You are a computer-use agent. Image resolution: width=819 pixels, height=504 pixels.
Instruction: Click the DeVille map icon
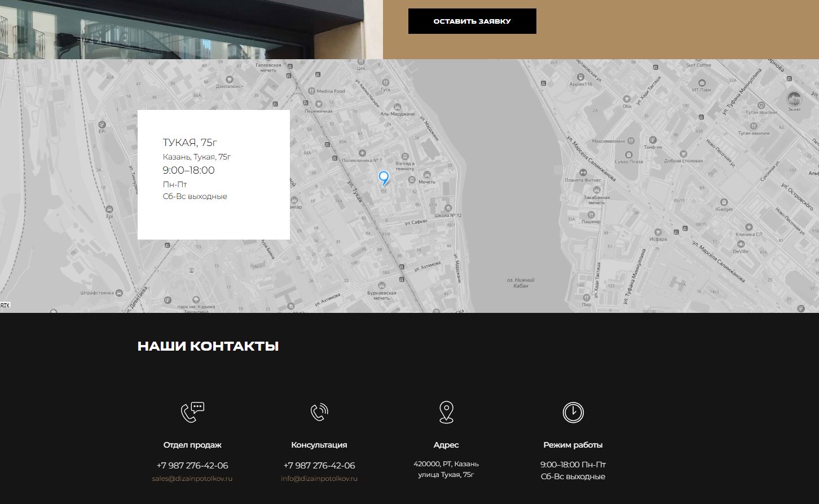click(740, 244)
